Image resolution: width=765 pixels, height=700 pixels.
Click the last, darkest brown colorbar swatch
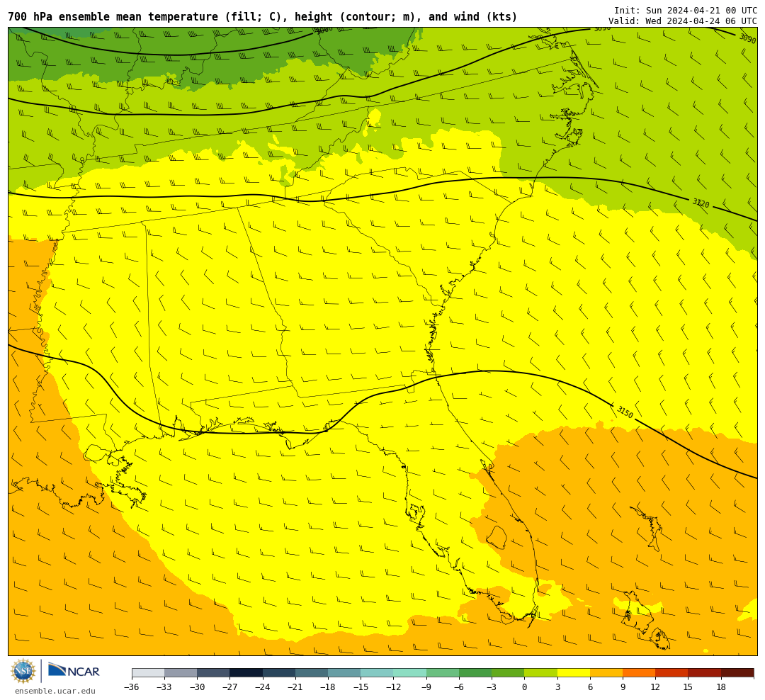(737, 673)
